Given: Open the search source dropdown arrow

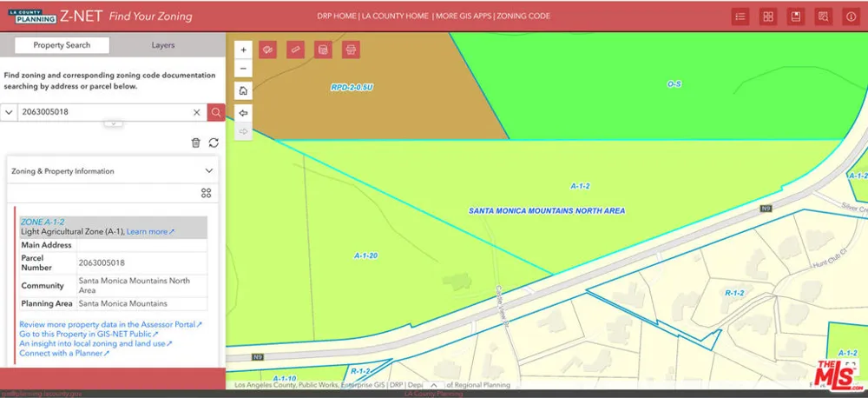Looking at the screenshot, I should (x=9, y=112).
